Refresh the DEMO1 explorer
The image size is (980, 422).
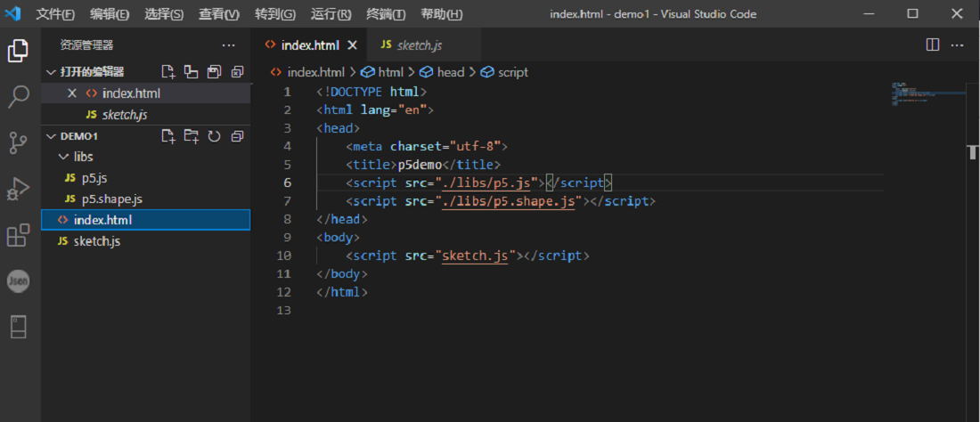[215, 136]
